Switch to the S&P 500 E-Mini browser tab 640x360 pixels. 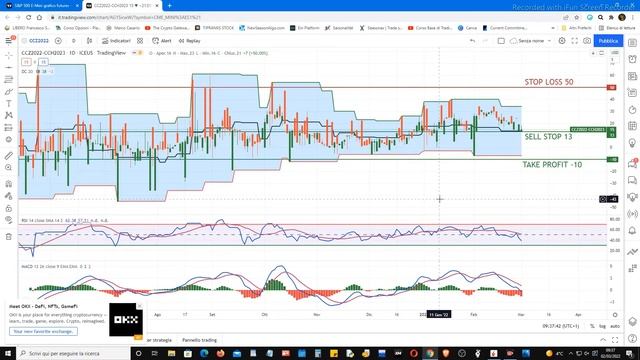(x=42, y=6)
